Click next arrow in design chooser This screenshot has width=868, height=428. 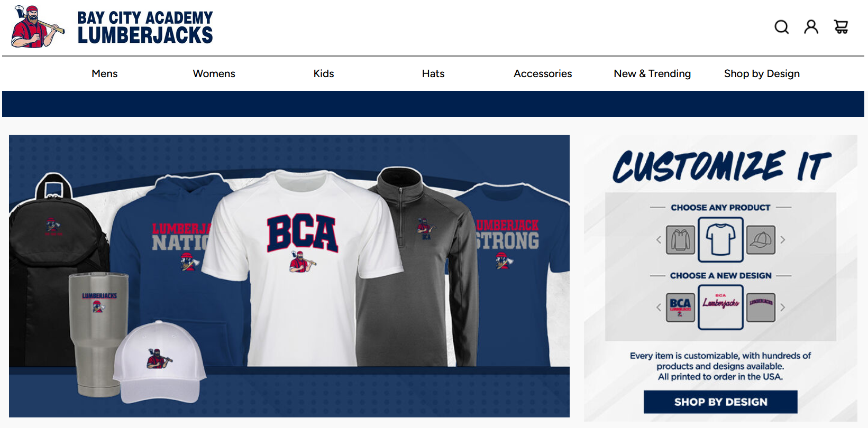pyautogui.click(x=783, y=308)
